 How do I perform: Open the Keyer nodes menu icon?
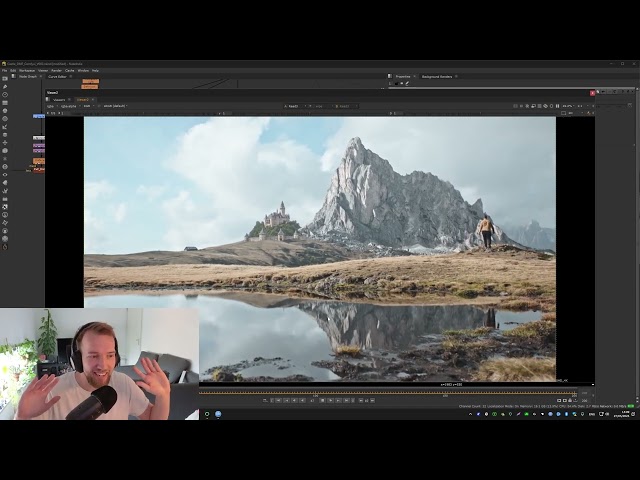tap(5, 127)
